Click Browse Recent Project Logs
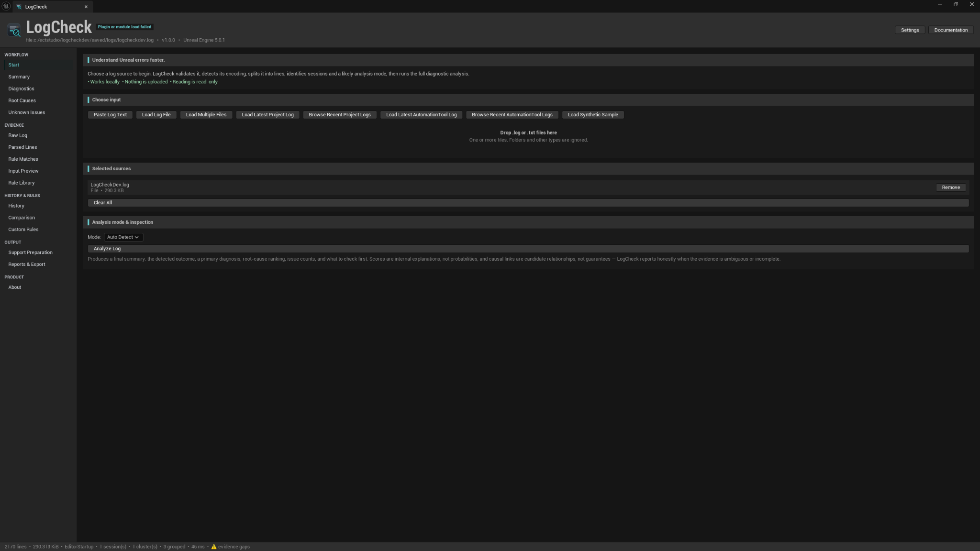 pyautogui.click(x=340, y=115)
